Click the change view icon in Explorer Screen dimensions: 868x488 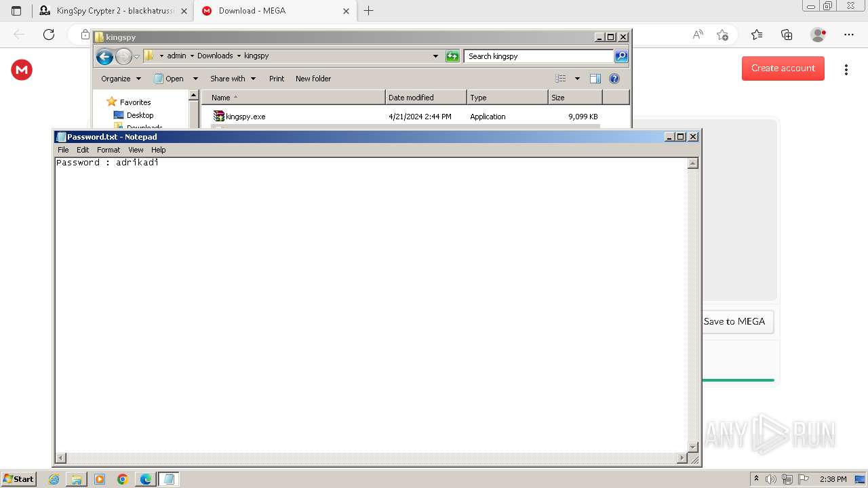tap(561, 79)
